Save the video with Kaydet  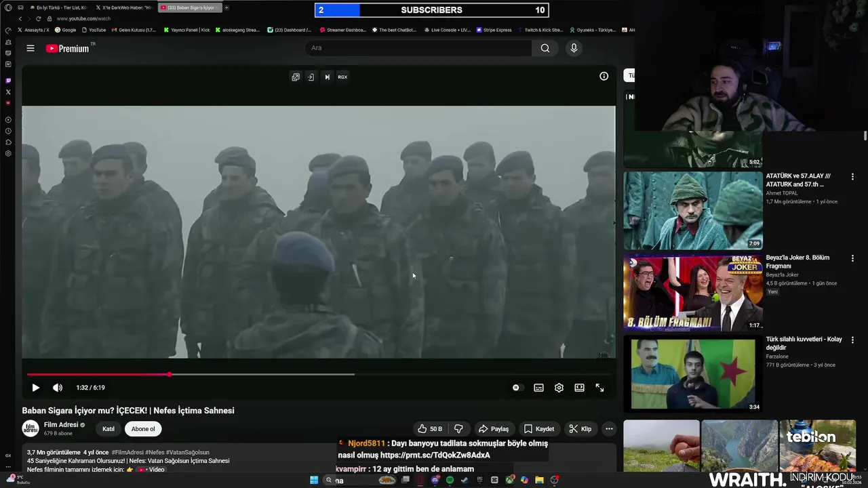coord(538,428)
